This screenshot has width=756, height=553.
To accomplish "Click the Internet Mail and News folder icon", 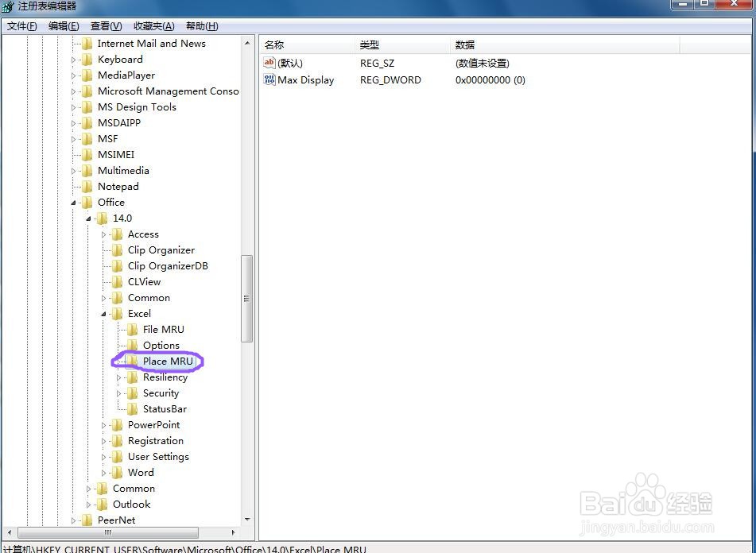I will coord(87,44).
